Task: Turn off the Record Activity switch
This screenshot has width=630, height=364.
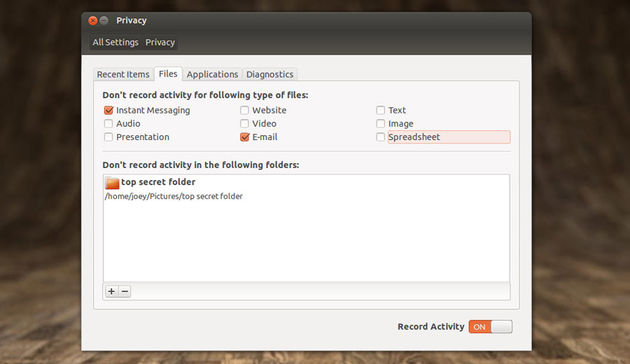Action: pyautogui.click(x=490, y=327)
